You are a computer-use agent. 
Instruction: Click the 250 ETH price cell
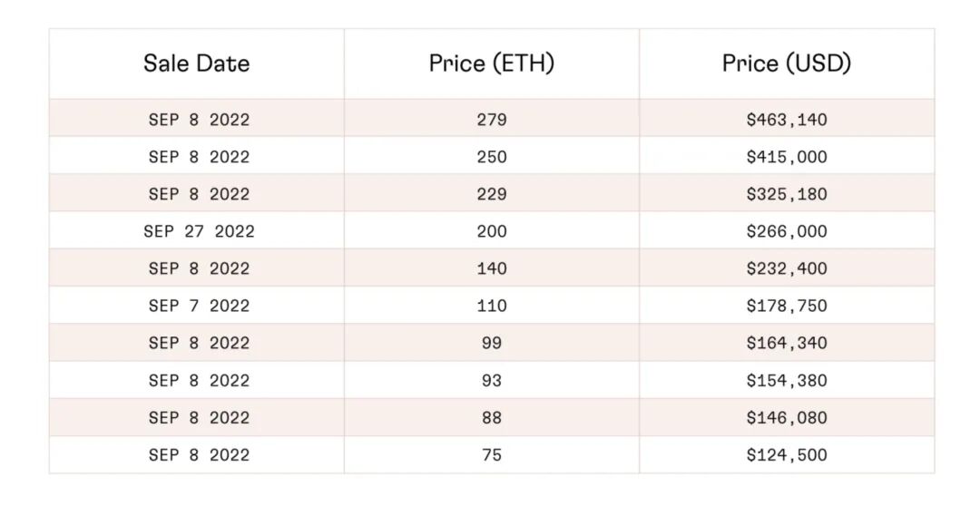point(491,157)
